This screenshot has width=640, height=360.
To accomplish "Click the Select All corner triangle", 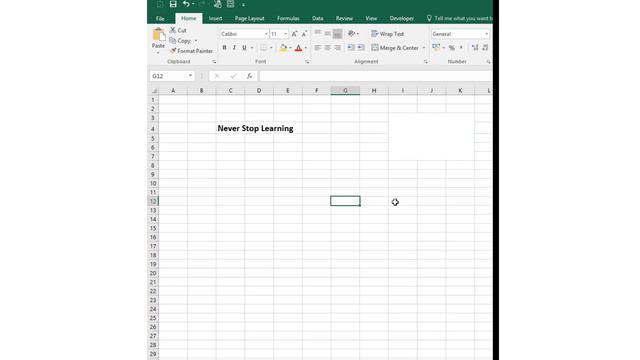I will click(x=154, y=91).
